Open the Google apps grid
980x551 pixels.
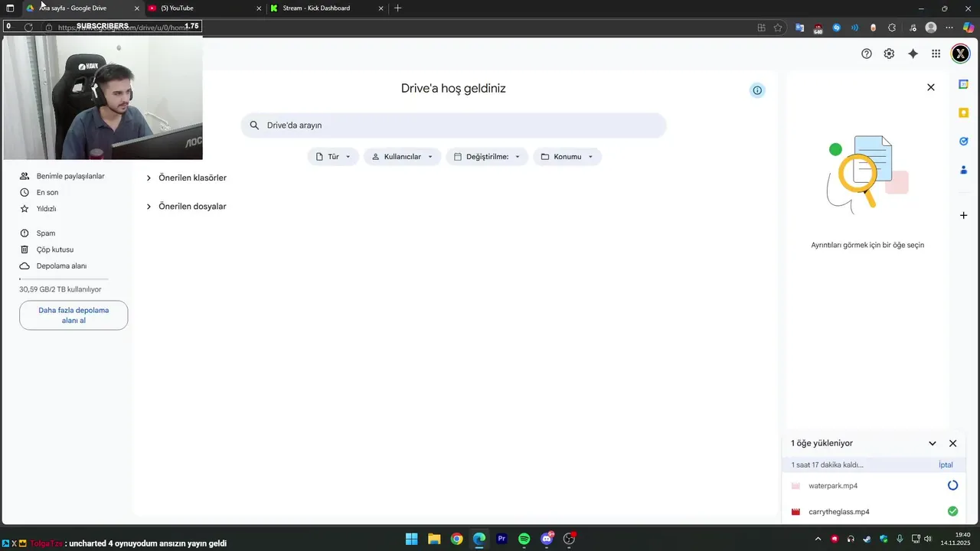coord(936,54)
